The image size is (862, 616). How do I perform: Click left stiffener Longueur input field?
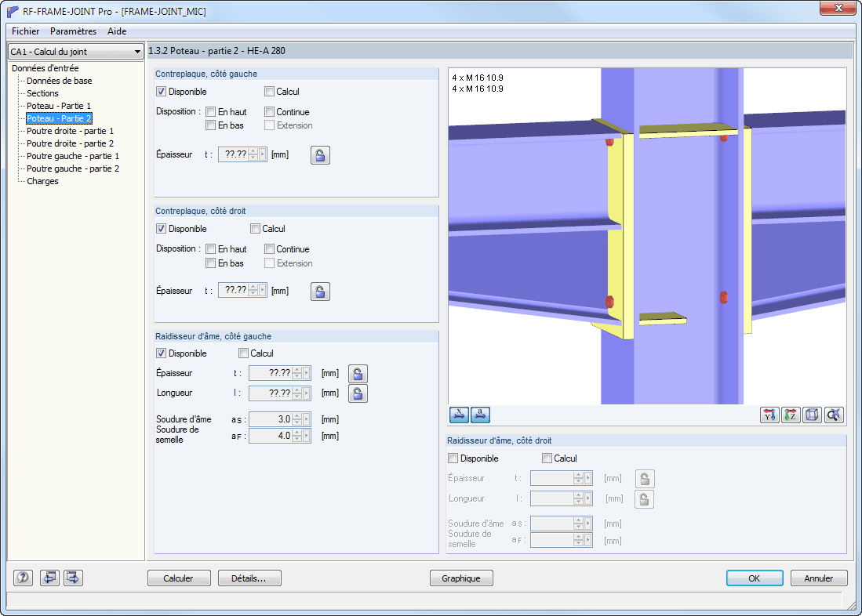[271, 393]
